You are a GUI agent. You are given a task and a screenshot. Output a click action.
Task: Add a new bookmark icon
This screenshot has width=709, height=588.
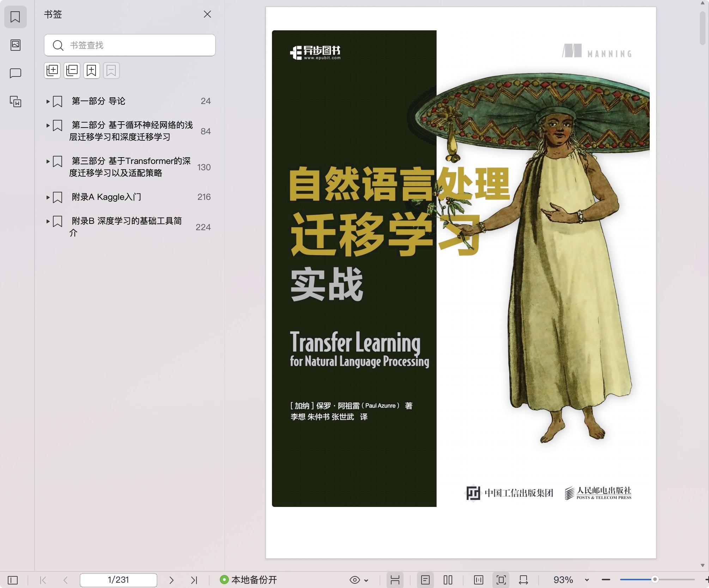92,71
